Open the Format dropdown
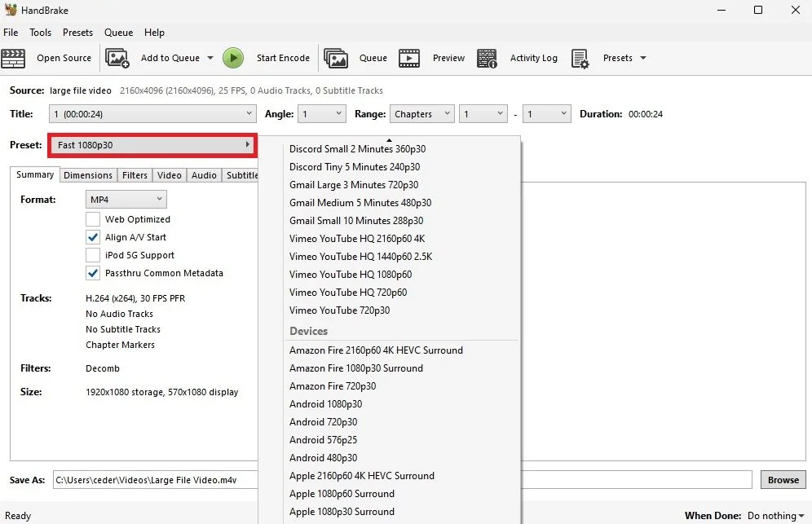The image size is (812, 524). (x=126, y=199)
